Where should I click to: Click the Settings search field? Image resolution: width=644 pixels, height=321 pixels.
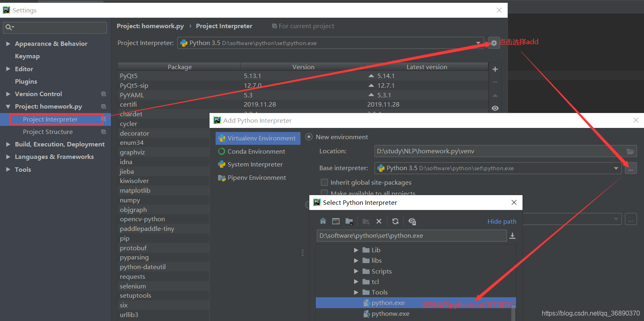pyautogui.click(x=55, y=27)
